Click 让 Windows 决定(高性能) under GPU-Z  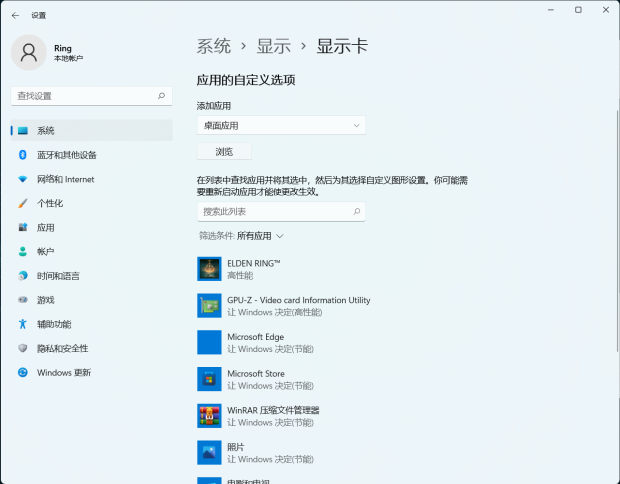click(274, 312)
